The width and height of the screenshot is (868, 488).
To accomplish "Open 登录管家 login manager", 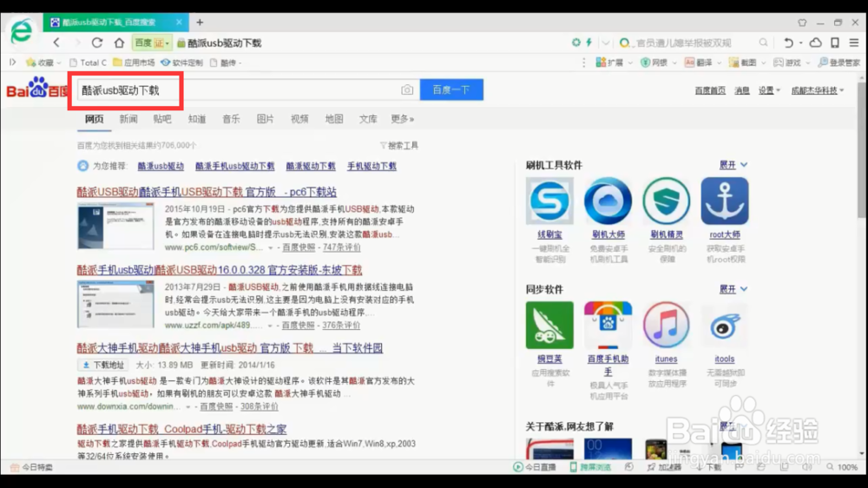I will tap(838, 63).
